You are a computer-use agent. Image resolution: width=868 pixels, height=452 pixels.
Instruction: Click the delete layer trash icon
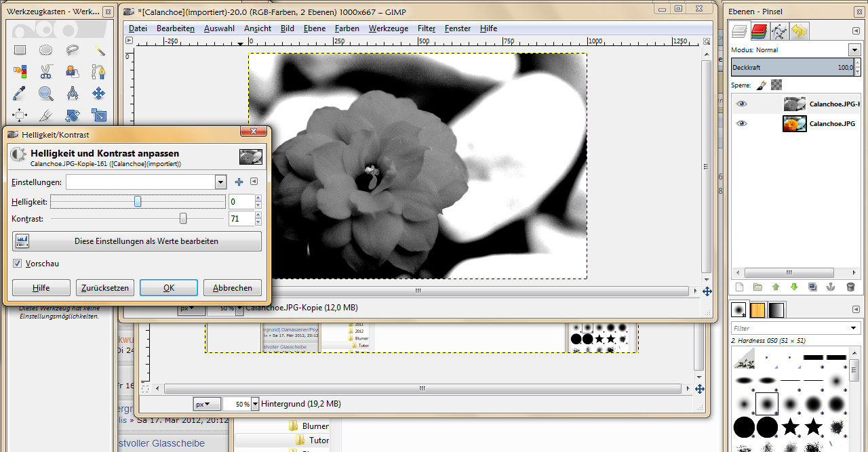[850, 287]
